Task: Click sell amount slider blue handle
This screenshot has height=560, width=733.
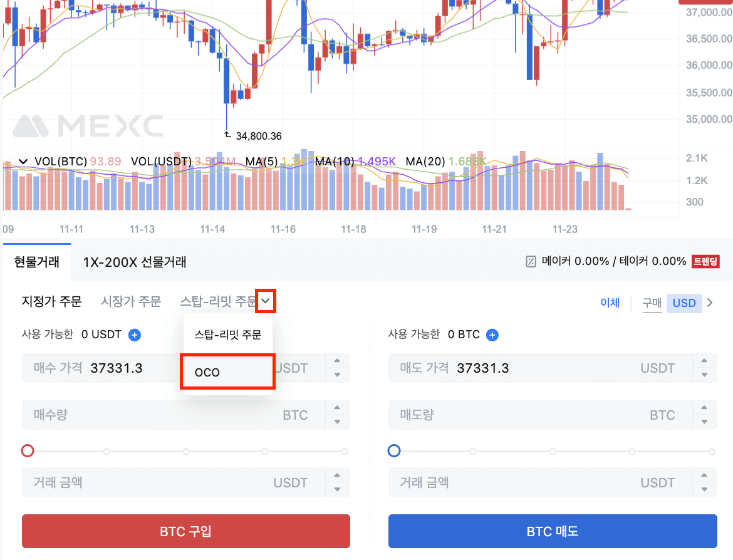Action: (x=394, y=451)
